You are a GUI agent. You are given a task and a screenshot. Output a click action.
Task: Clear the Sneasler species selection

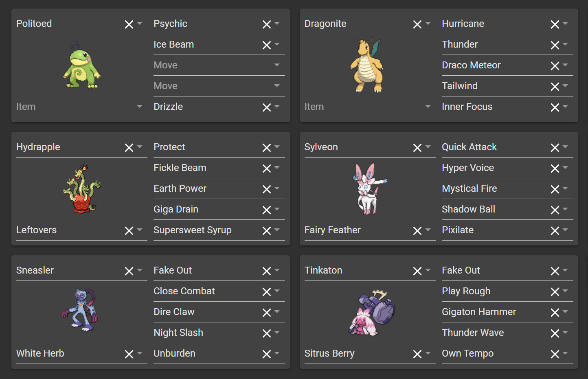pos(129,271)
